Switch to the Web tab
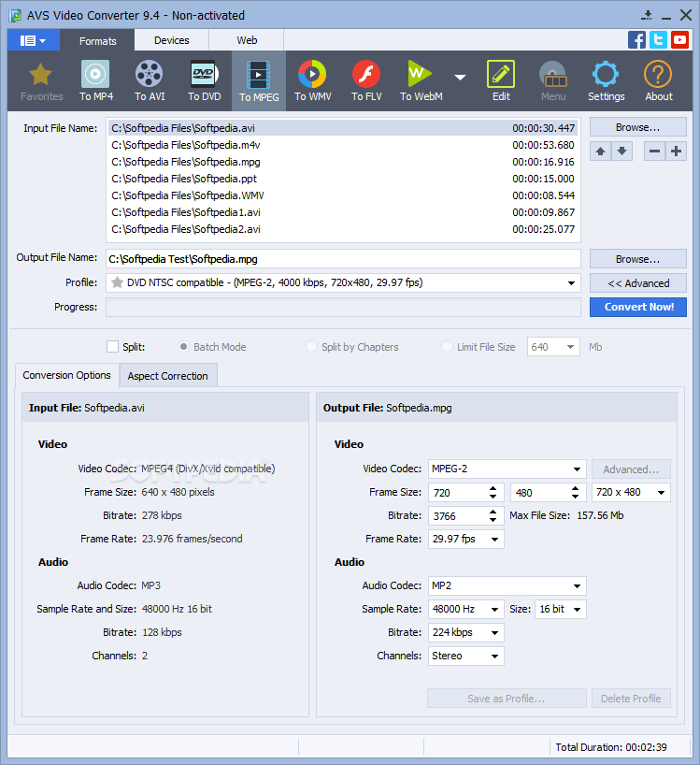 click(x=247, y=40)
